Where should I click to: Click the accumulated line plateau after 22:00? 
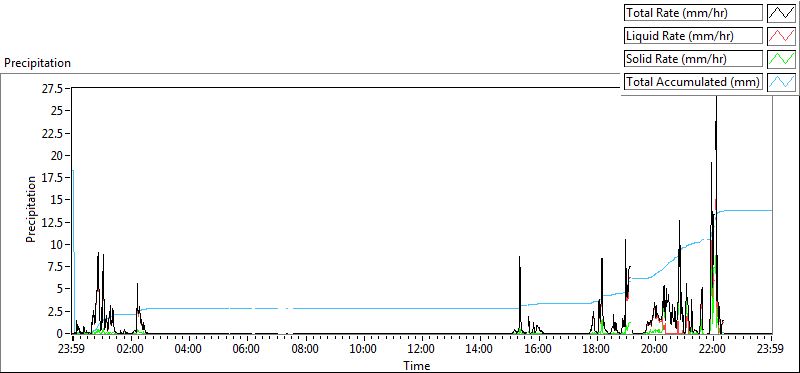(x=747, y=210)
